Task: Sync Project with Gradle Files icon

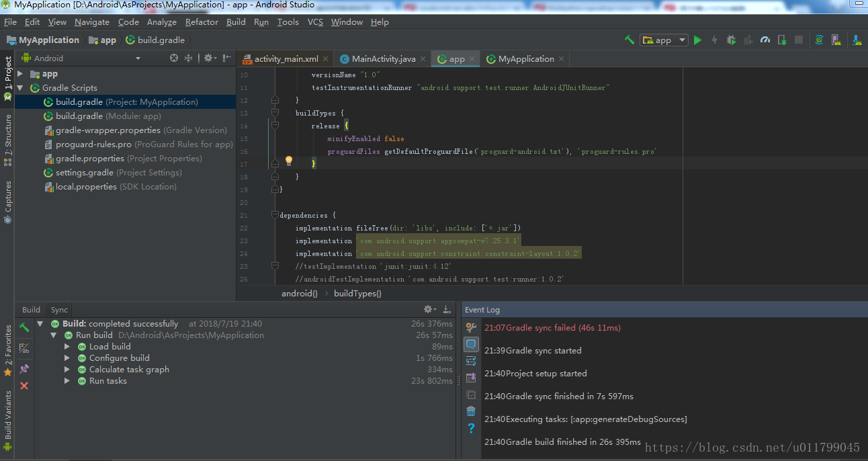Action: [819, 40]
